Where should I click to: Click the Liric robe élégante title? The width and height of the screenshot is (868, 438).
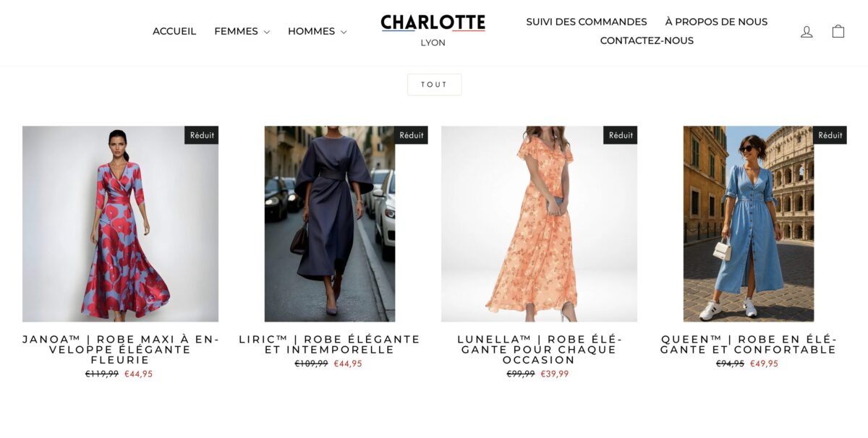point(330,345)
